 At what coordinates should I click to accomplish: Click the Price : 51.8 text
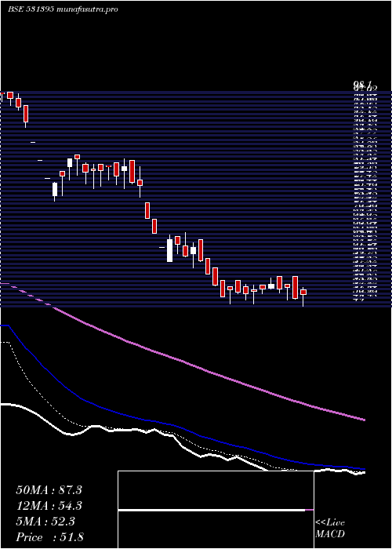pos(49,537)
